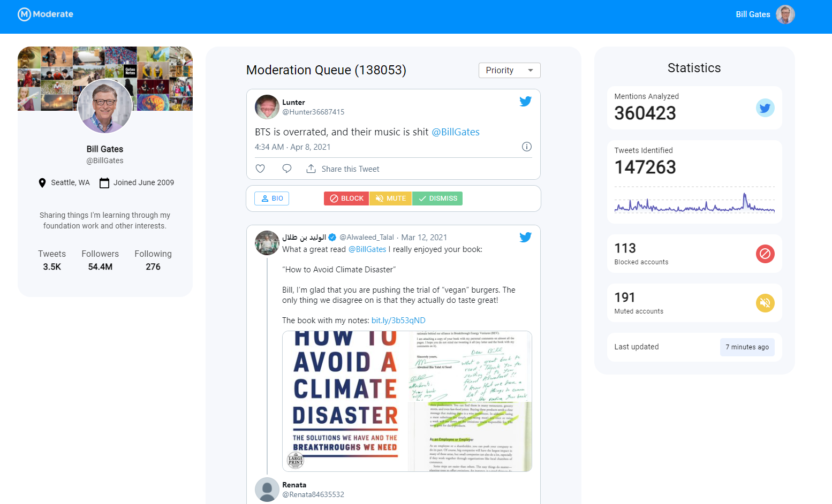The width and height of the screenshot is (832, 504).
Task: Click the verified badge next to Alwaleed
Action: (x=332, y=237)
